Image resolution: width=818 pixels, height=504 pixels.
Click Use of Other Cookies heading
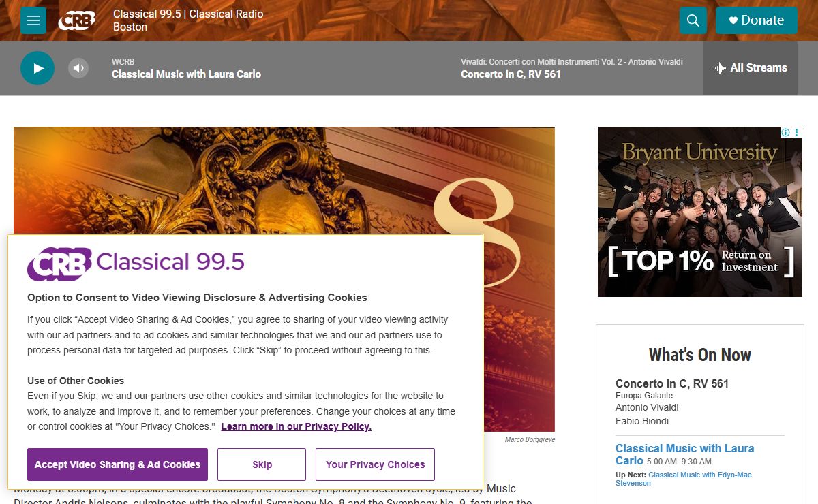(76, 381)
